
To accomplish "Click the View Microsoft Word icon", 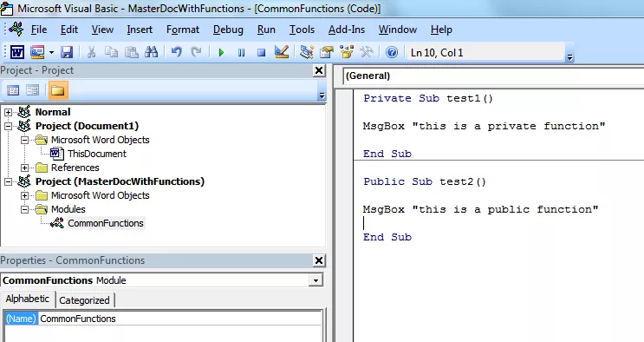I will pyautogui.click(x=17, y=52).
